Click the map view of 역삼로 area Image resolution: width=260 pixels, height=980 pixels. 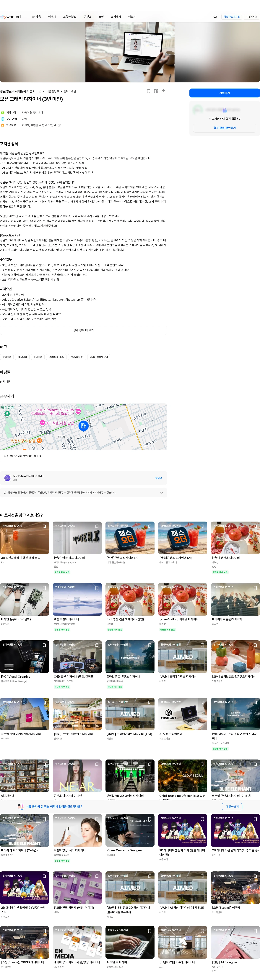tap(83, 427)
